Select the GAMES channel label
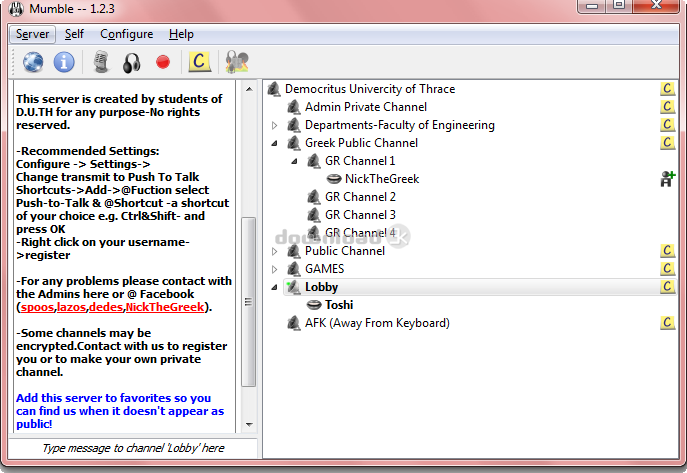The image size is (687, 473). coord(325,269)
